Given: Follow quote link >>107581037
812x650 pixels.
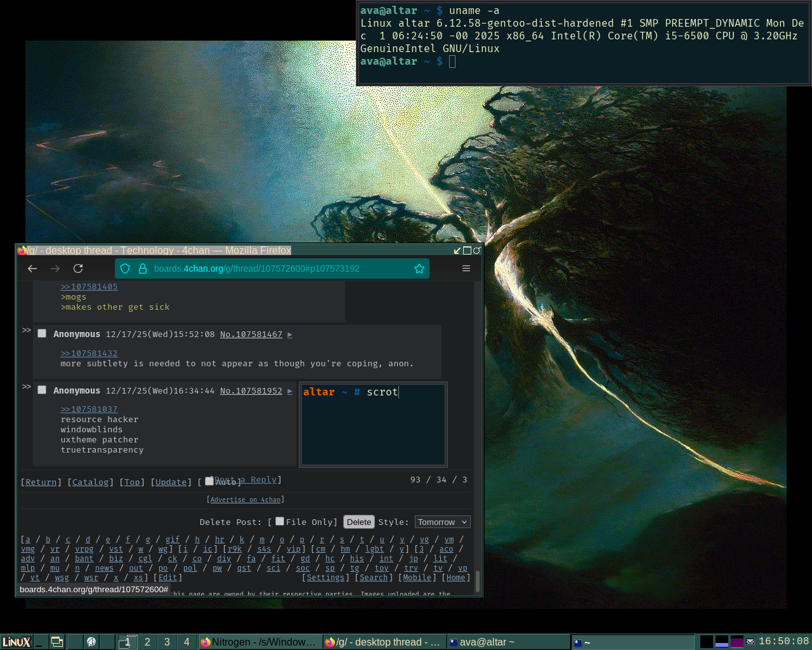Looking at the screenshot, I should 89,409.
